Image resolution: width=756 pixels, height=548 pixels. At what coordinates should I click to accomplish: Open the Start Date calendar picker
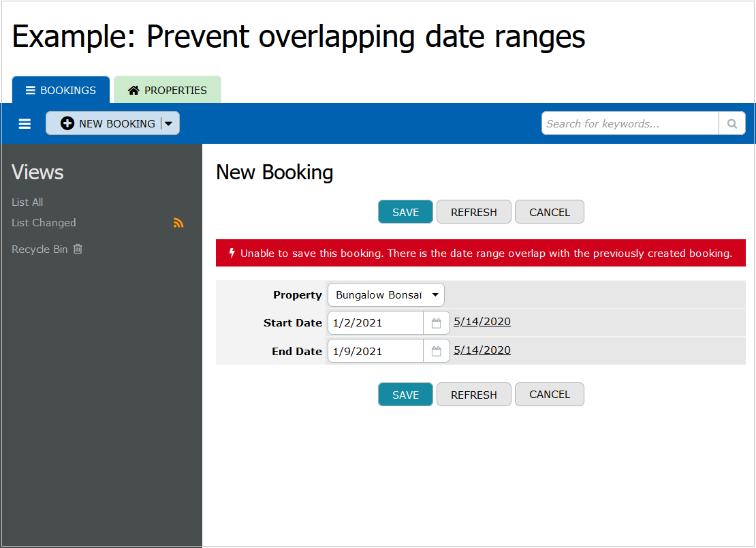click(436, 322)
